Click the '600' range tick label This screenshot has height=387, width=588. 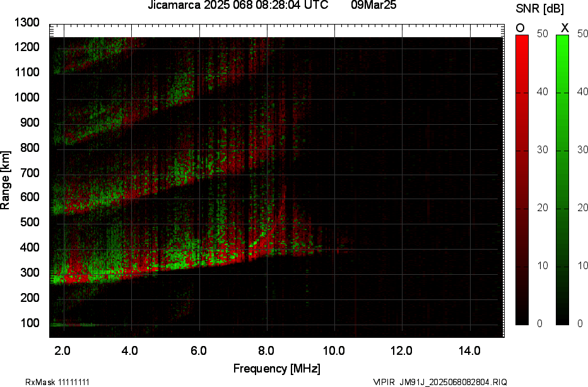30,197
